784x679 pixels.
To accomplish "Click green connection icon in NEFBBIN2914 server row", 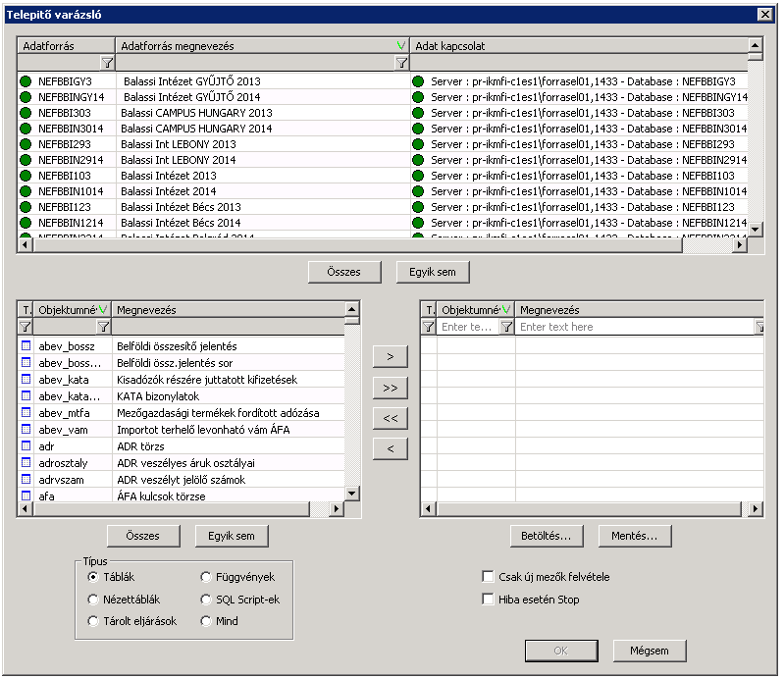I will (418, 160).
